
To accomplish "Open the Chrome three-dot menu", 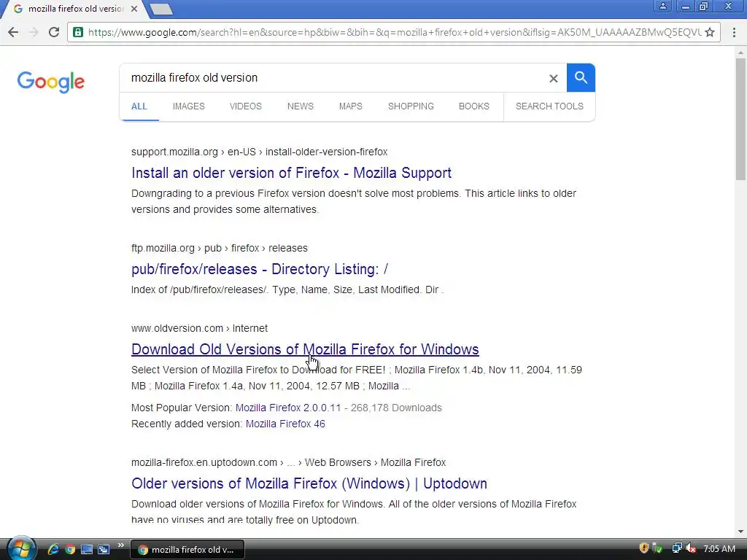I will click(734, 32).
